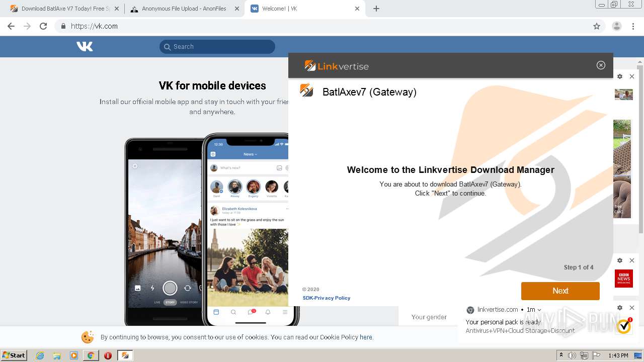
Task: Close the Download BatlAxe V7 tab
Action: pyautogui.click(x=117, y=9)
